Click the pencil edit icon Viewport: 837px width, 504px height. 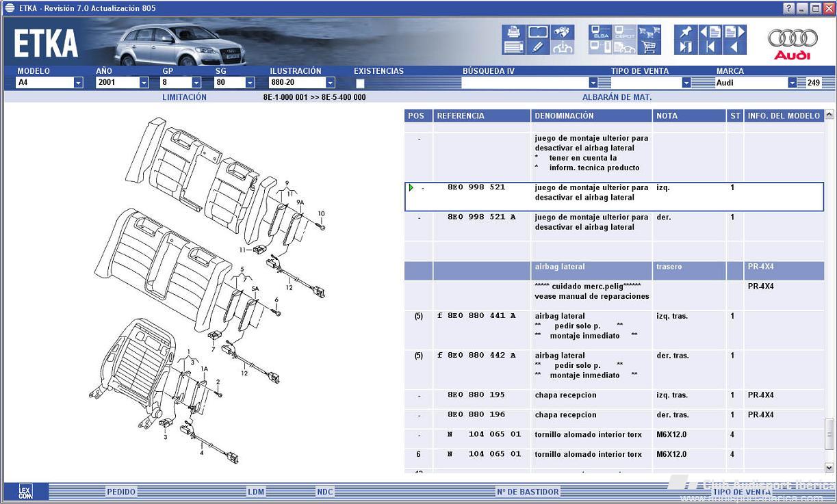pos(538,47)
